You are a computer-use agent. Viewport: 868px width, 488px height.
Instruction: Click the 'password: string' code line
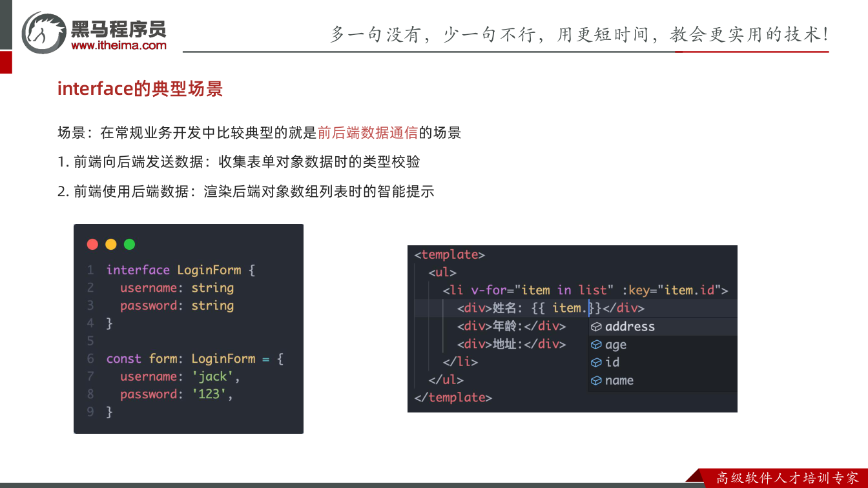[177, 305]
